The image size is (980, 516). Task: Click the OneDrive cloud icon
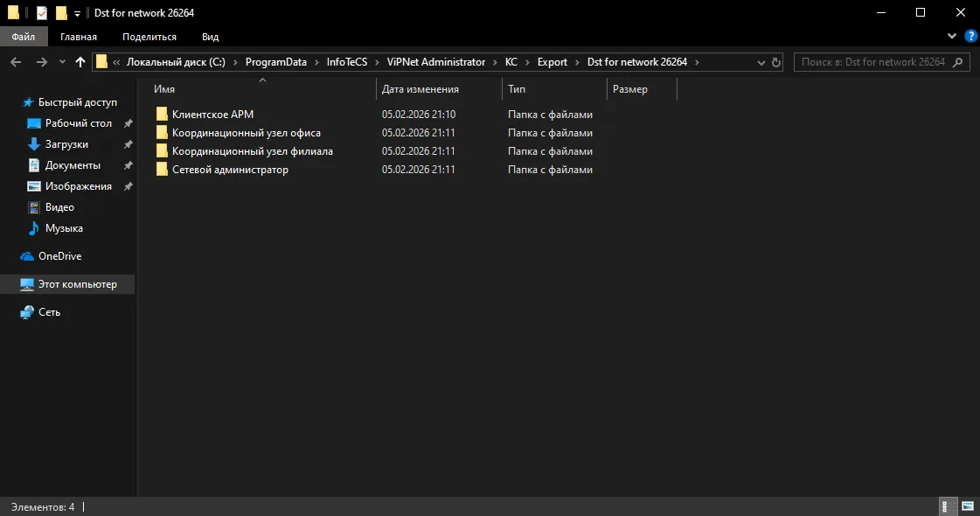coord(27,255)
